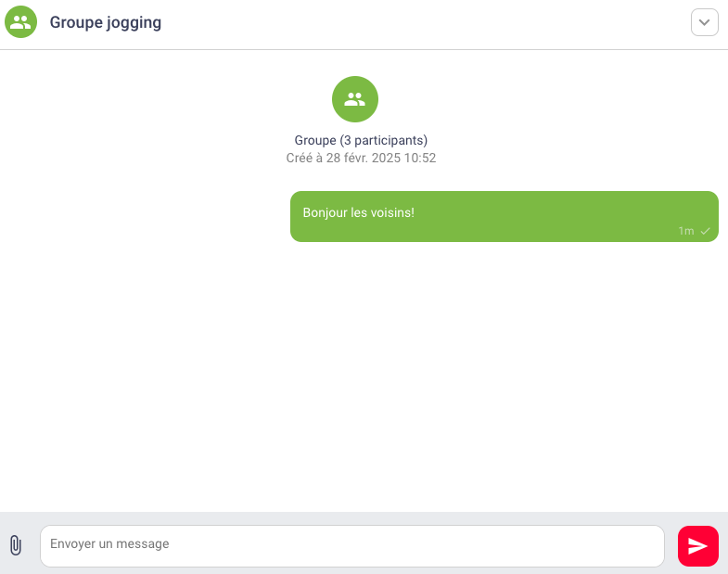
Task: Focus the Envoyer un message field
Action: pyautogui.click(x=352, y=546)
